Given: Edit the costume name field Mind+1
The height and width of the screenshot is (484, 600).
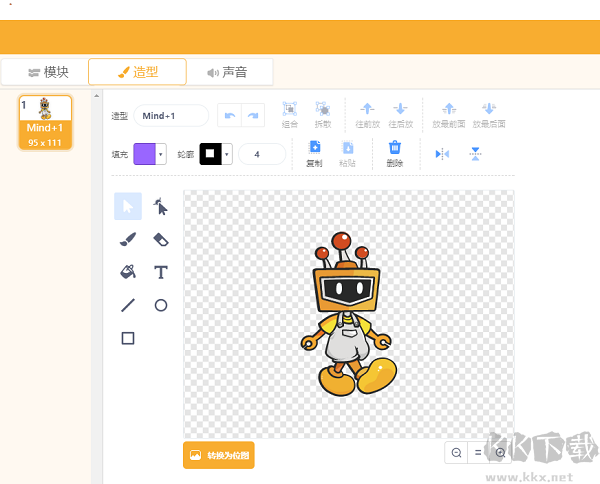Looking at the screenshot, I should click(171, 116).
